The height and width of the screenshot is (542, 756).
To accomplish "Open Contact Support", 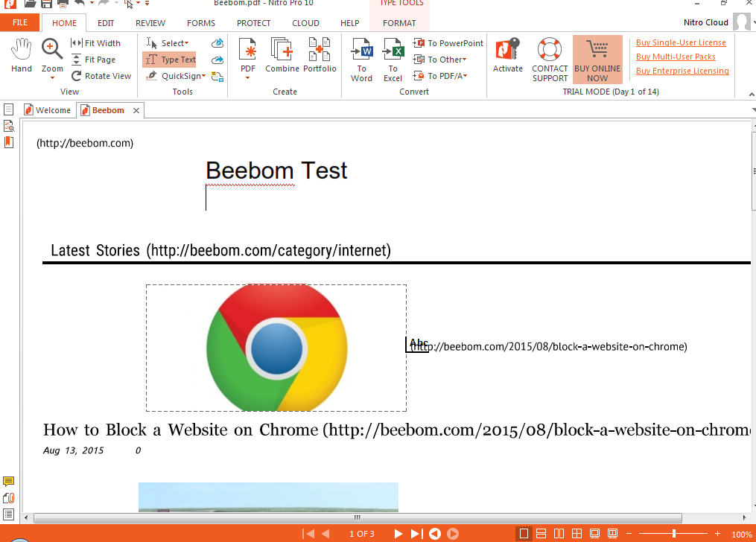I will pyautogui.click(x=550, y=60).
